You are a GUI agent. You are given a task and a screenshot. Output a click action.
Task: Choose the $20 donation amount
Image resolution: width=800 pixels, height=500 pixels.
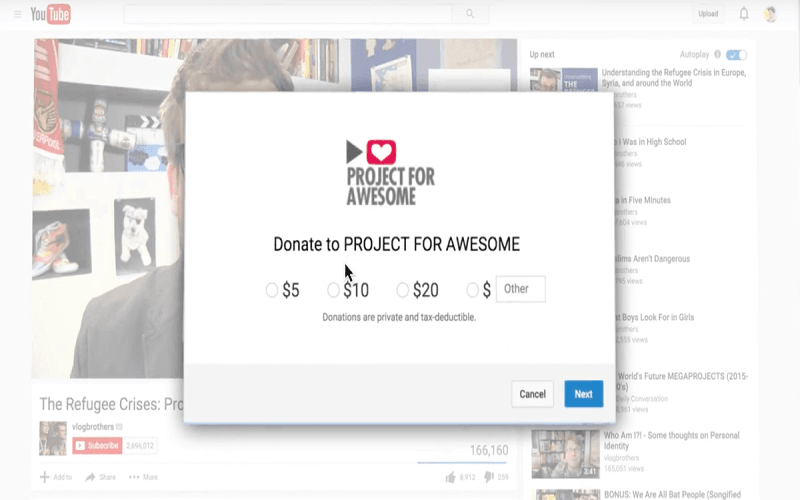(403, 290)
